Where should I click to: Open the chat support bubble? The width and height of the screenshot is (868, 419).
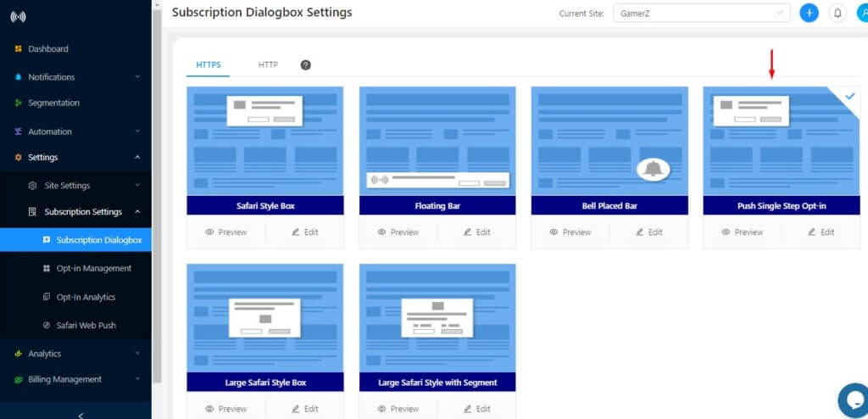coord(854,399)
